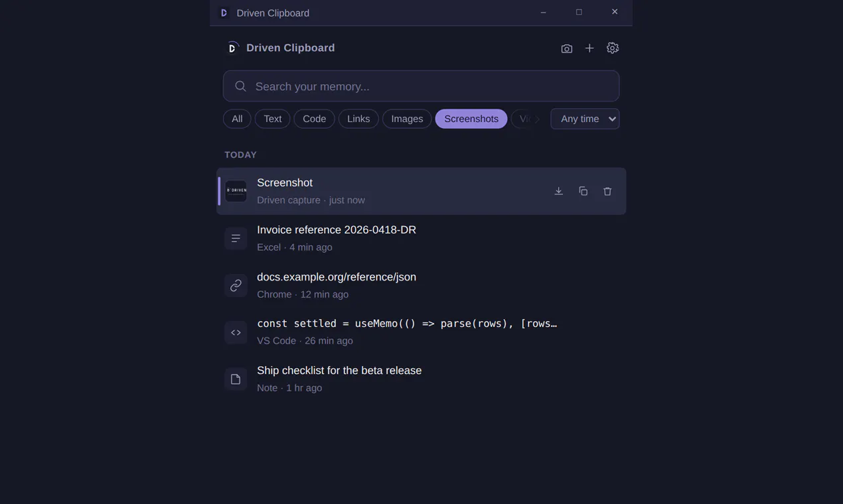Click the search magnifier icon

(x=241, y=86)
